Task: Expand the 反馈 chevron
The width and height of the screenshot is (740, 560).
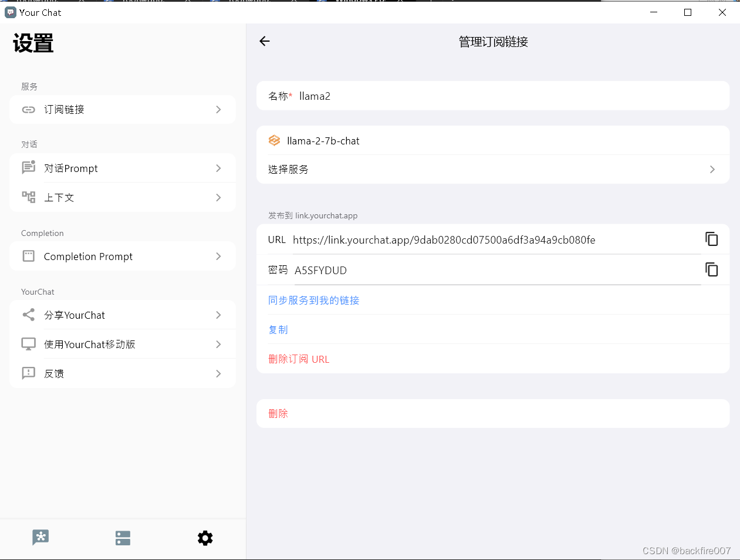Action: pos(218,373)
